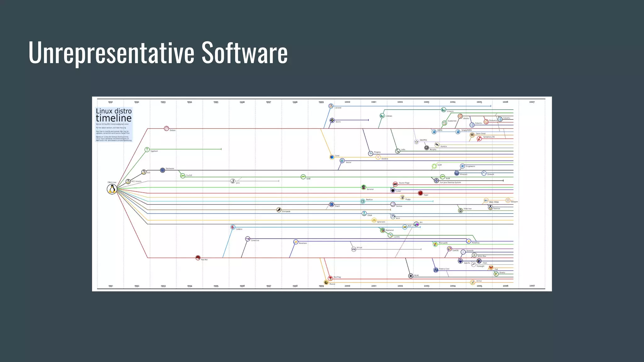Screen dimensions: 644x362
Task: Click the Linspire icon
Action: point(443,110)
